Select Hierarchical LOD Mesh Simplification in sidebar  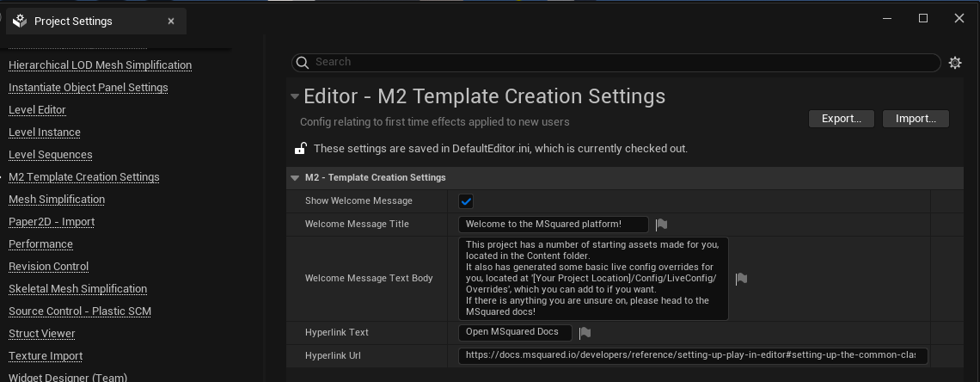100,65
